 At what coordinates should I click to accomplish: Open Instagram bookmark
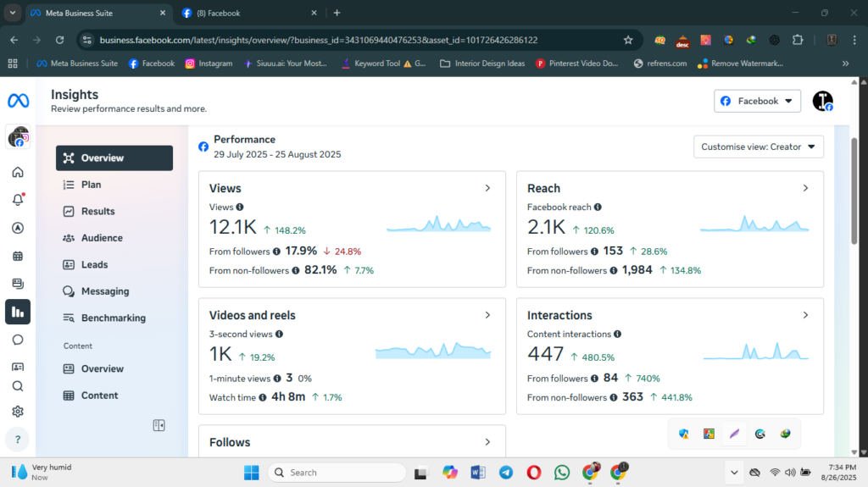tap(209, 64)
